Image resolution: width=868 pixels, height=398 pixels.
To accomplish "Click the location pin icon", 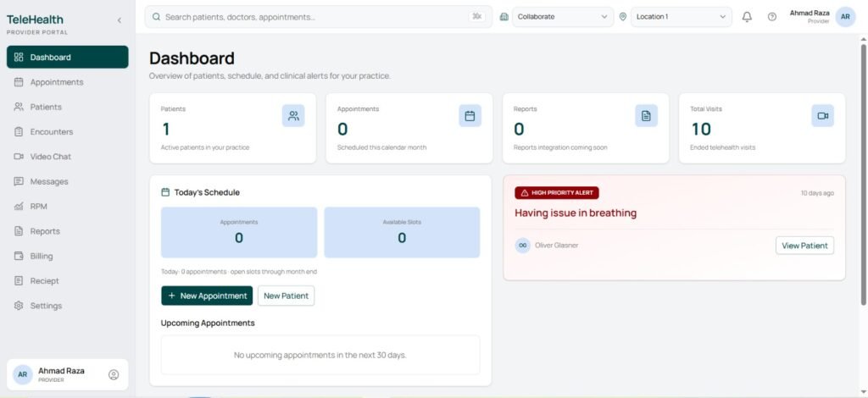I will pos(623,17).
